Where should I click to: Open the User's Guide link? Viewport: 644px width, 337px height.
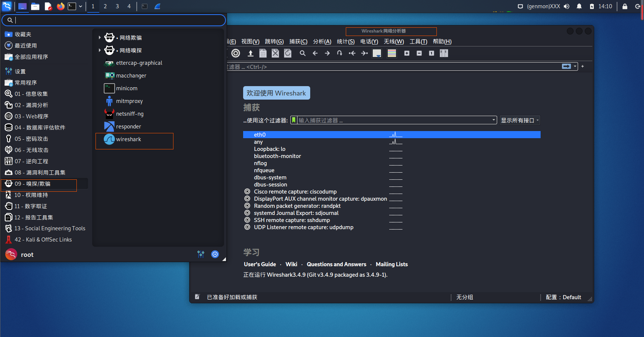pos(260,264)
